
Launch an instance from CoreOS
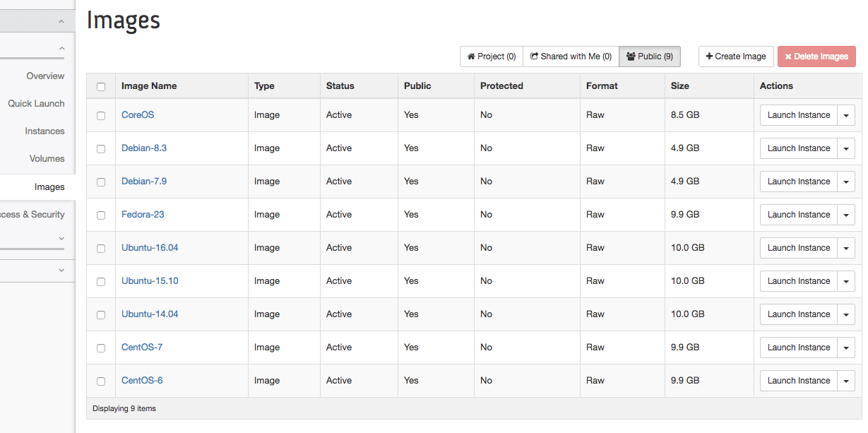pyautogui.click(x=799, y=115)
